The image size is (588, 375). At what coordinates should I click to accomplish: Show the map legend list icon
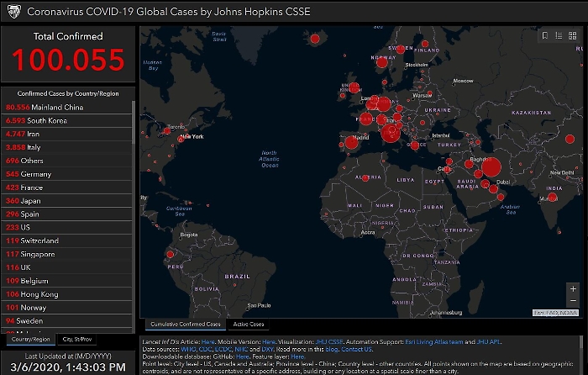click(559, 35)
